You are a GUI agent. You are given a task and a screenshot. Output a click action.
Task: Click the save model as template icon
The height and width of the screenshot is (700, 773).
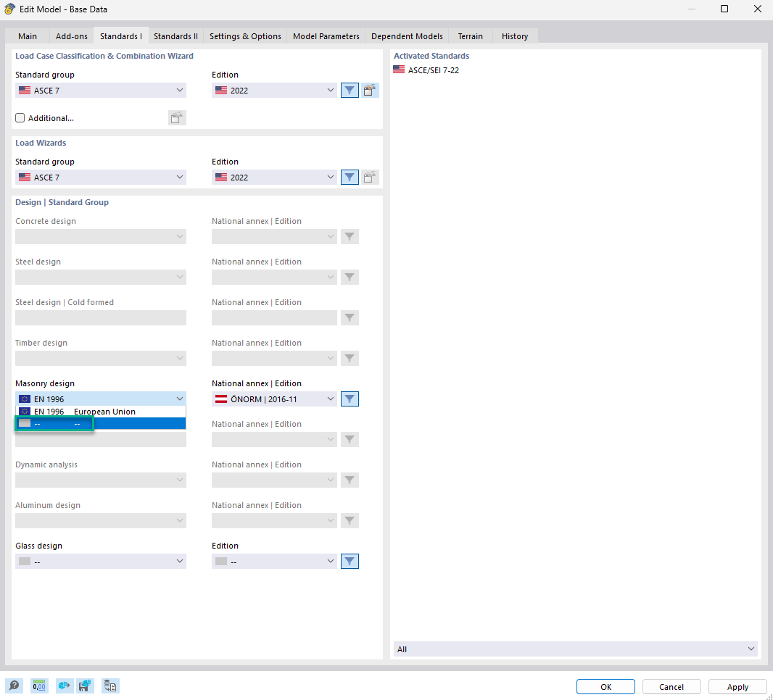point(85,686)
